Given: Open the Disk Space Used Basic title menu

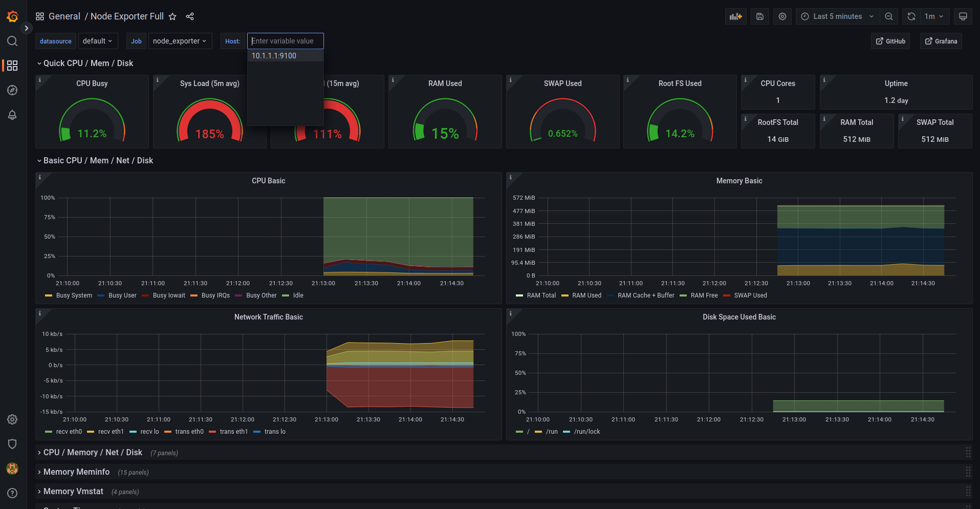Looking at the screenshot, I should coord(739,317).
